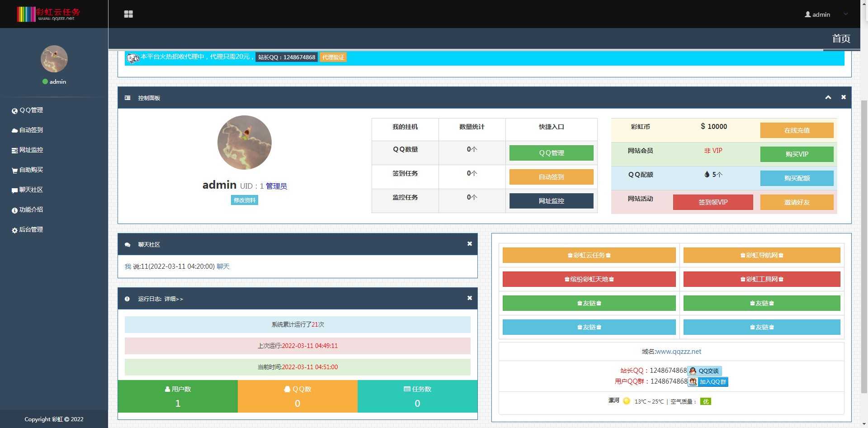
Task: Click the 彩虹导航网 orange link button
Action: coord(762,255)
